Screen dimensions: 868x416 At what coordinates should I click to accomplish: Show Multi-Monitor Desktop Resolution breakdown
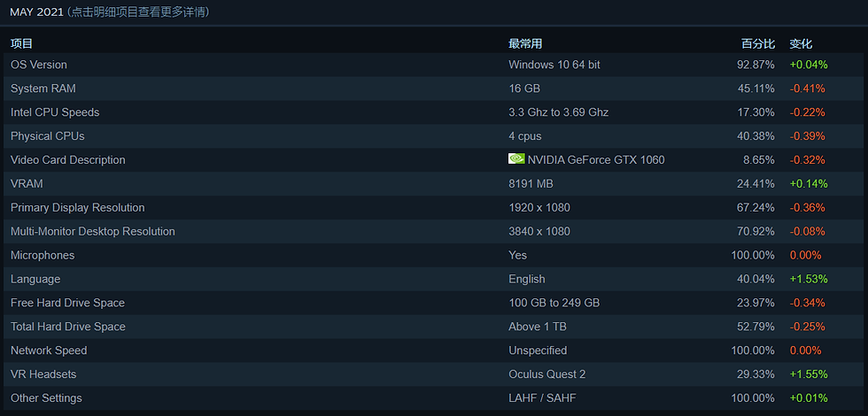(x=434, y=231)
